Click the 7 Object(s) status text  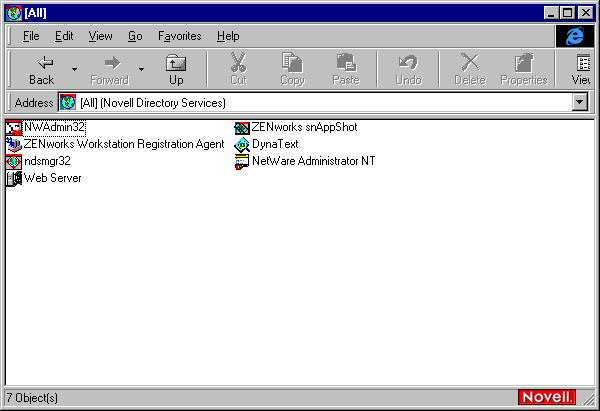(32, 398)
